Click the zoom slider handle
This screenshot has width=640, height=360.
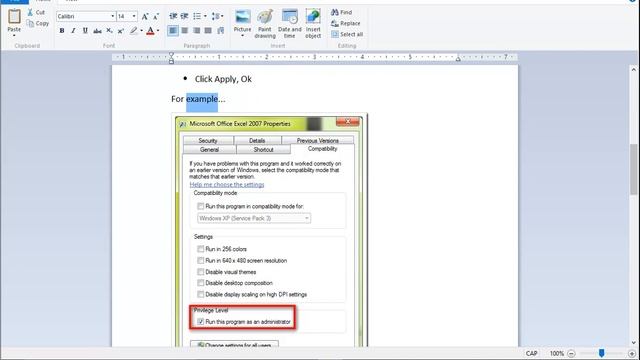point(601,353)
